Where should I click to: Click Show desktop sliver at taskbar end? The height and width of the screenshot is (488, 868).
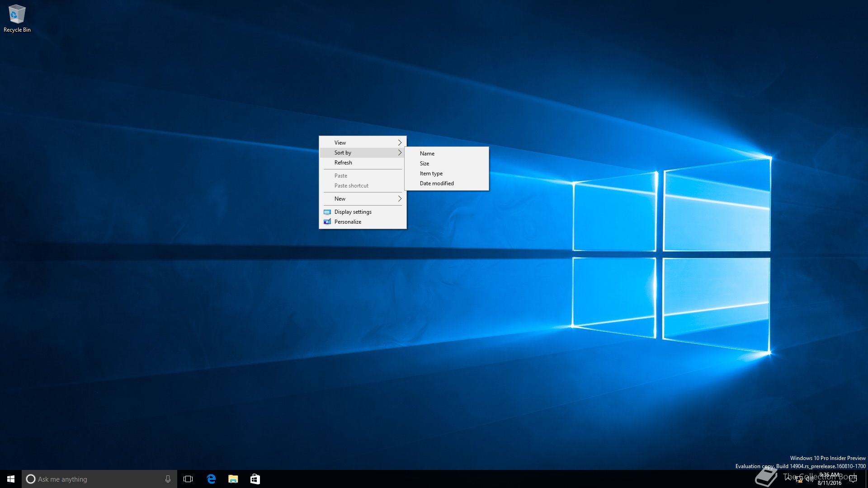[x=867, y=479]
